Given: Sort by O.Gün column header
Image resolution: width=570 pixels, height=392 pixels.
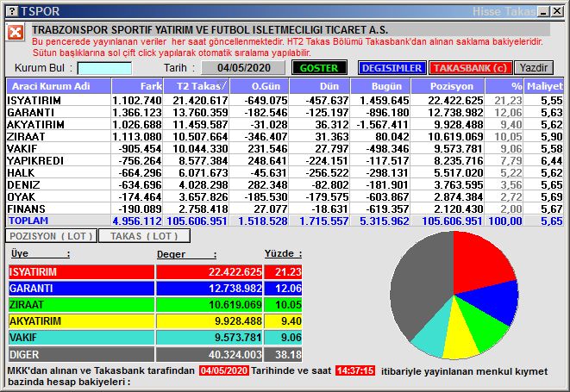Looking at the screenshot, I should (260, 86).
